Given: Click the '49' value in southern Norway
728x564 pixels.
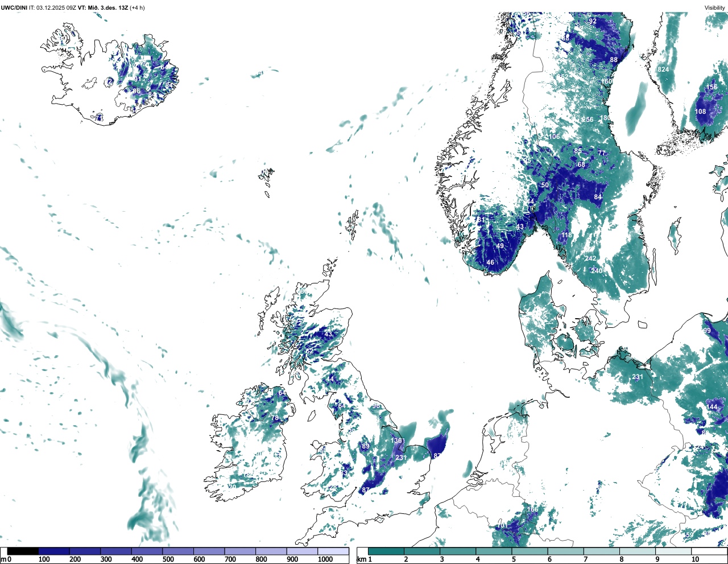Looking at the screenshot, I should tap(500, 246).
